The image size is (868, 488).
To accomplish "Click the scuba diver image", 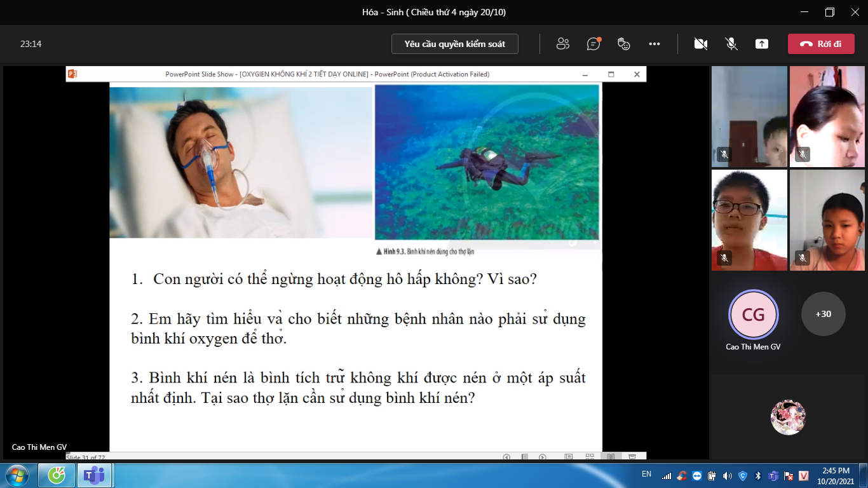I will [x=487, y=162].
